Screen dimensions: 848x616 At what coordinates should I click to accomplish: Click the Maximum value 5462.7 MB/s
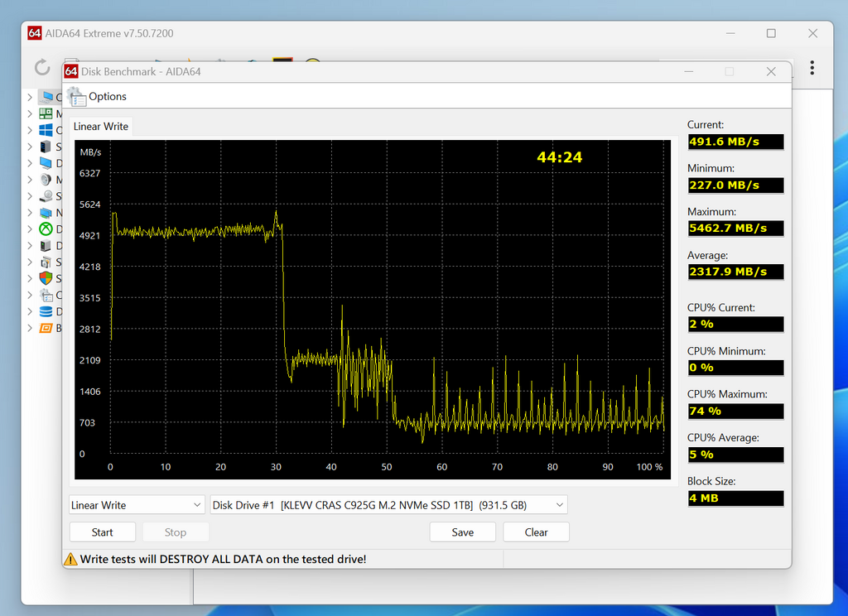click(735, 229)
